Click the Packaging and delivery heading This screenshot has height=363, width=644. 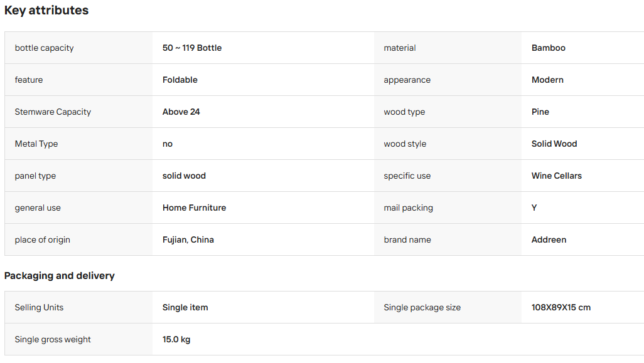click(x=60, y=276)
